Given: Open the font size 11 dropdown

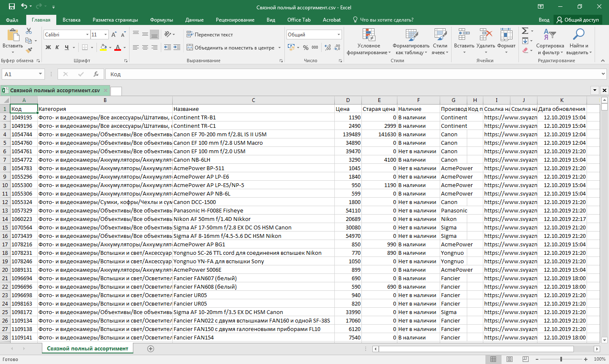Looking at the screenshot, I should click(x=105, y=35).
